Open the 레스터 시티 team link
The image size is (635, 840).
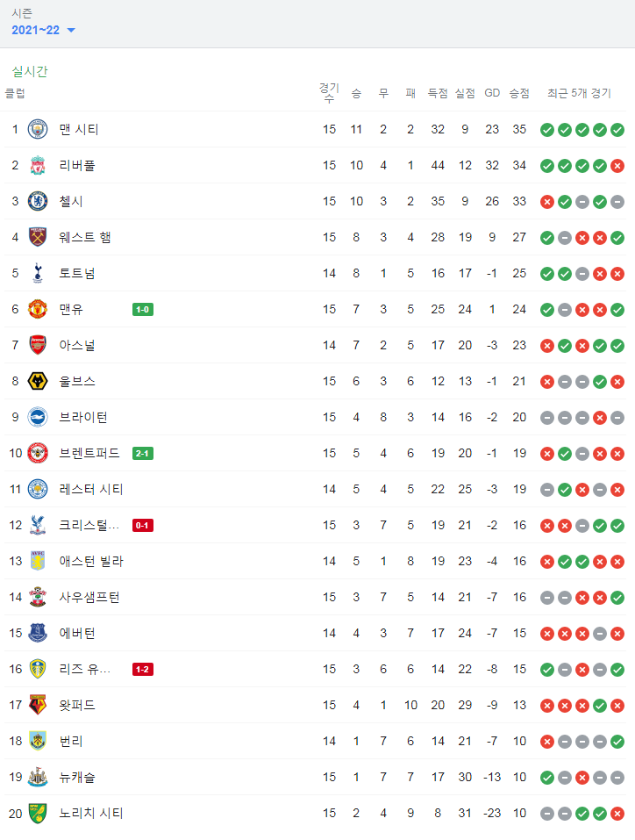tap(91, 489)
